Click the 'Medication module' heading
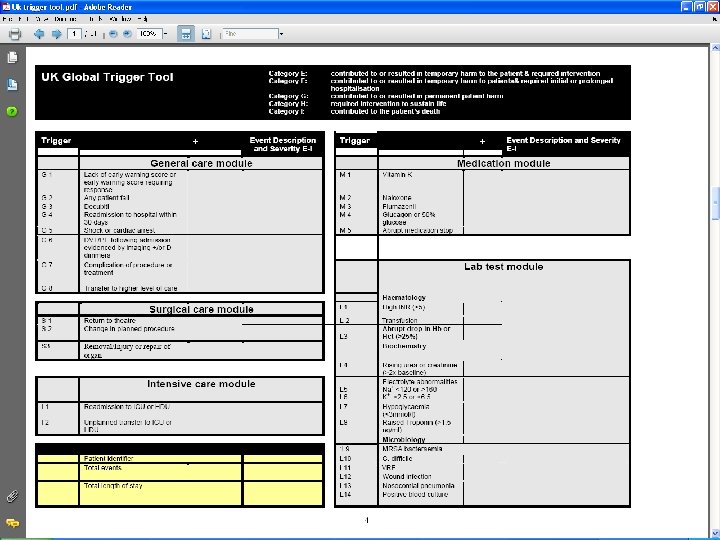The height and width of the screenshot is (540, 720). pyautogui.click(x=503, y=163)
